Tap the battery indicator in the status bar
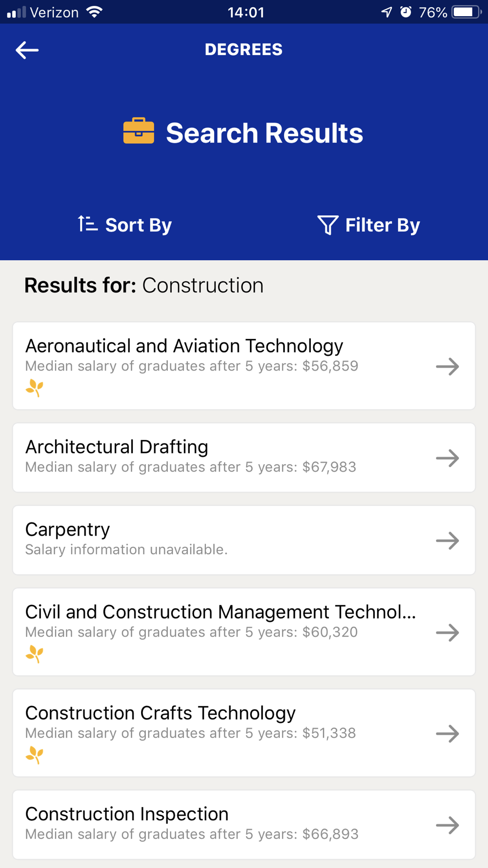This screenshot has width=488, height=868. click(466, 12)
